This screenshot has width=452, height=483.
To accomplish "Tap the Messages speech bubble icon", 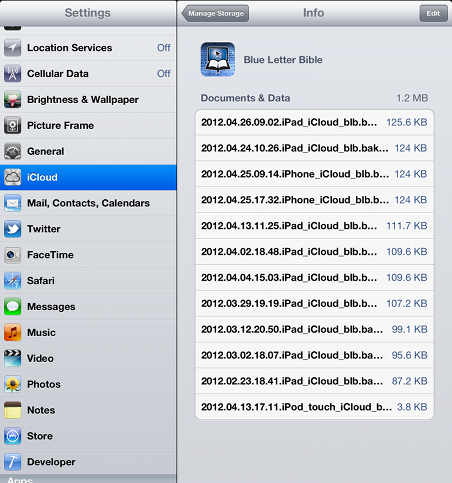I will [x=13, y=307].
